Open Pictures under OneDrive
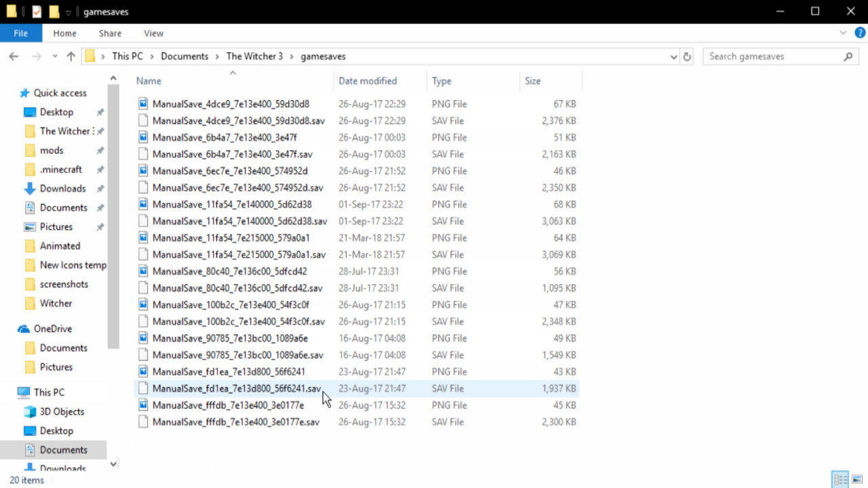Viewport: 868px width, 488px height. tap(56, 367)
